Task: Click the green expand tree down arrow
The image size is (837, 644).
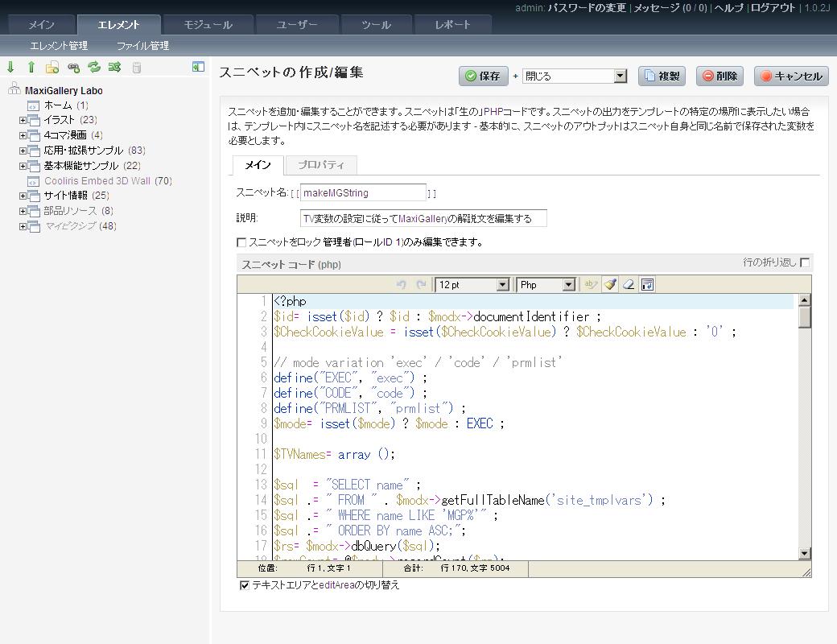Action: [x=10, y=68]
